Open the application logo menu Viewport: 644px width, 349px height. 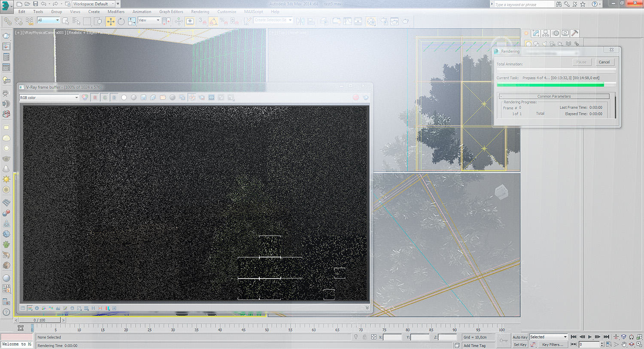coord(6,6)
